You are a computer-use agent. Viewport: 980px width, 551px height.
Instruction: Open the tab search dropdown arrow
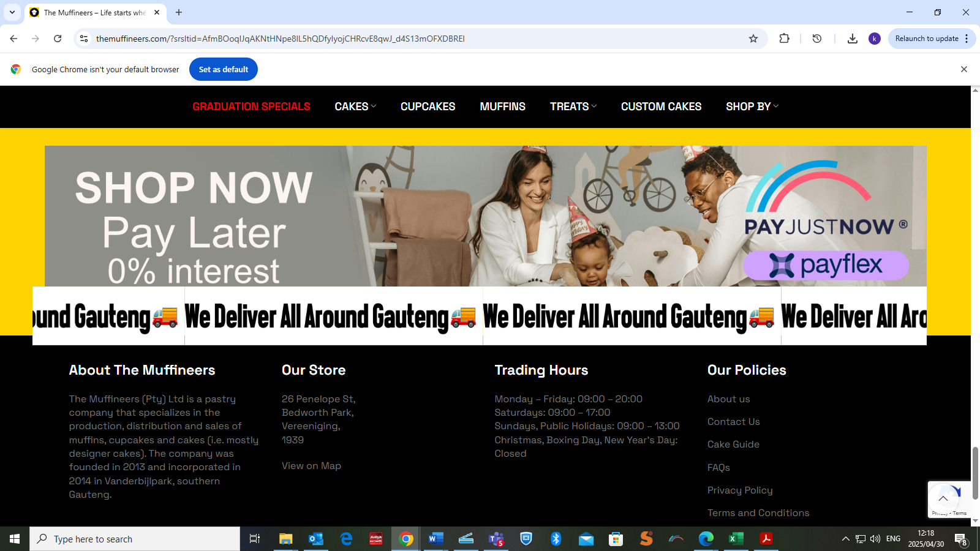coord(12,12)
